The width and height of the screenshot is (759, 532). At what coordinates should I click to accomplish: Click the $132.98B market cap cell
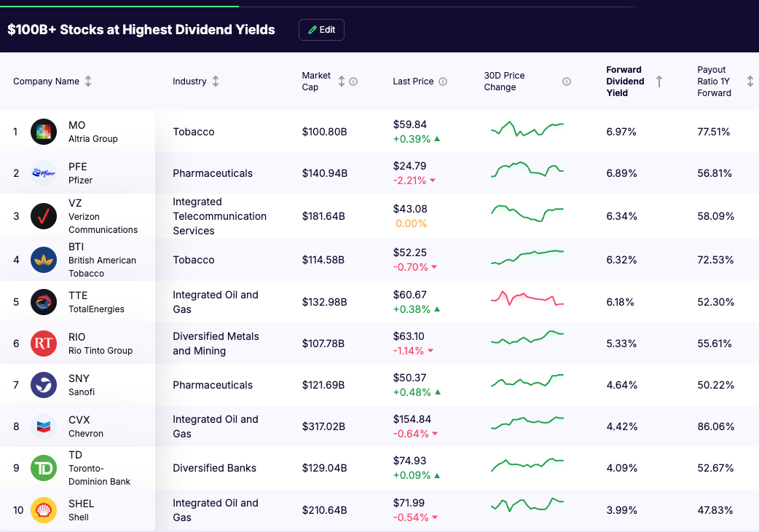pos(324,302)
